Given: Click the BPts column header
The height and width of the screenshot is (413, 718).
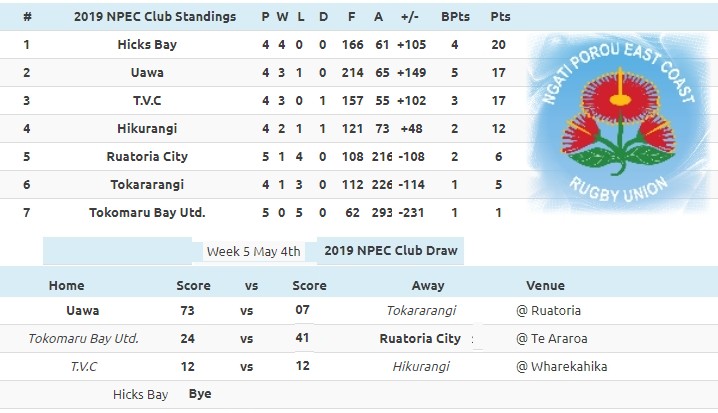Looking at the screenshot, I should point(455,17).
